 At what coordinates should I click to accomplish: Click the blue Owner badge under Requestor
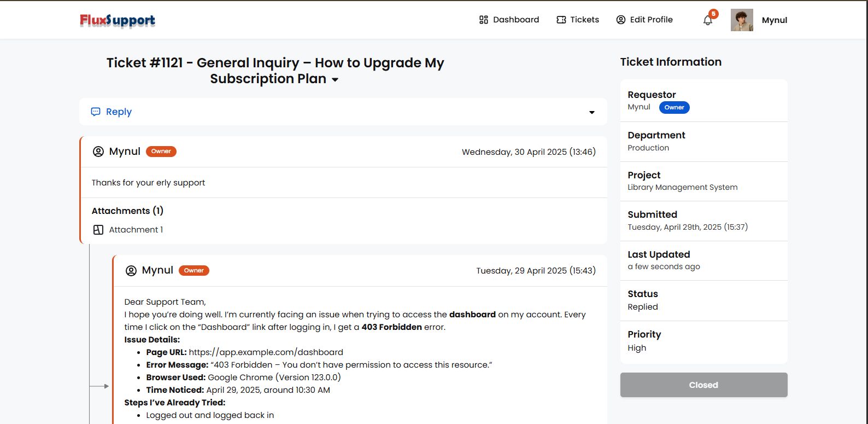[674, 107]
